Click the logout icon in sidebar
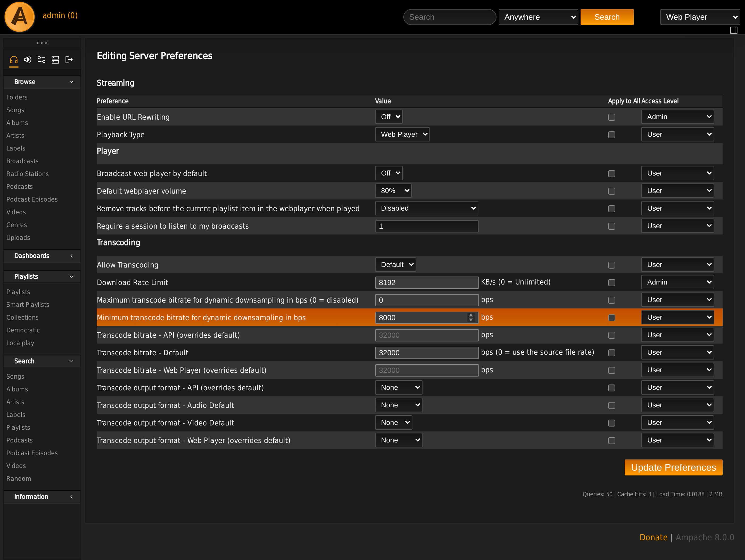Screen dimensions: 745x560 [69, 60]
